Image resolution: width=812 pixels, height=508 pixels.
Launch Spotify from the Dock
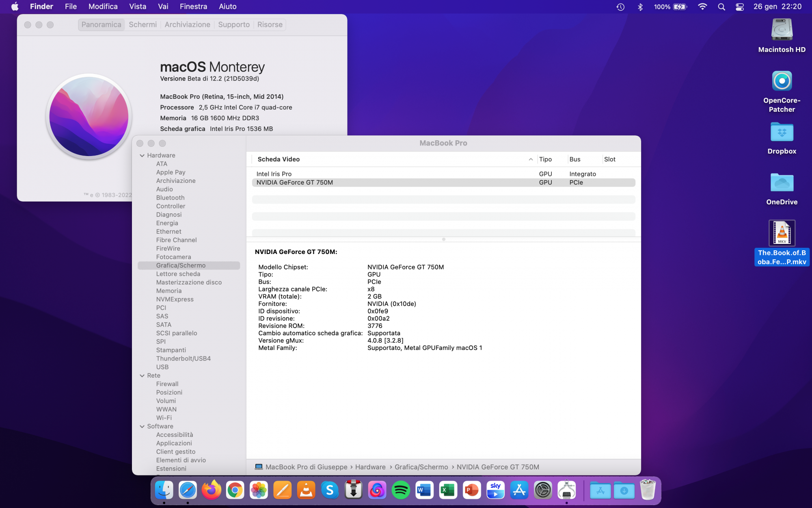[x=401, y=490]
